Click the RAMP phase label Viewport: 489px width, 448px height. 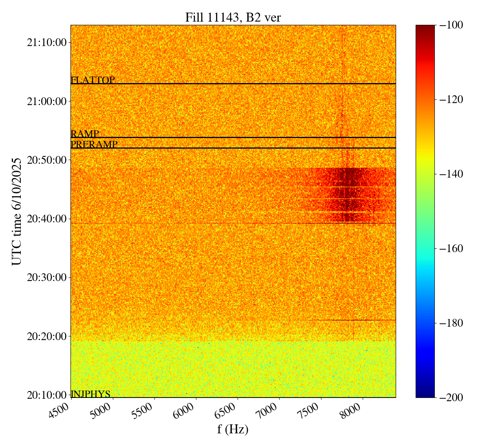[x=85, y=134]
